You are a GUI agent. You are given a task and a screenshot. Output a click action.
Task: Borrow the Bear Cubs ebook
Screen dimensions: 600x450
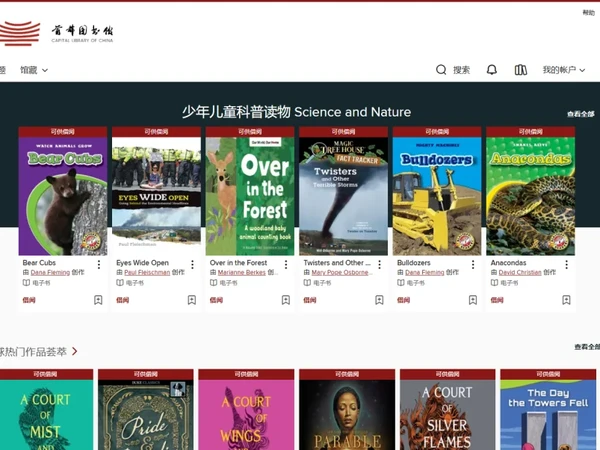[x=29, y=300]
